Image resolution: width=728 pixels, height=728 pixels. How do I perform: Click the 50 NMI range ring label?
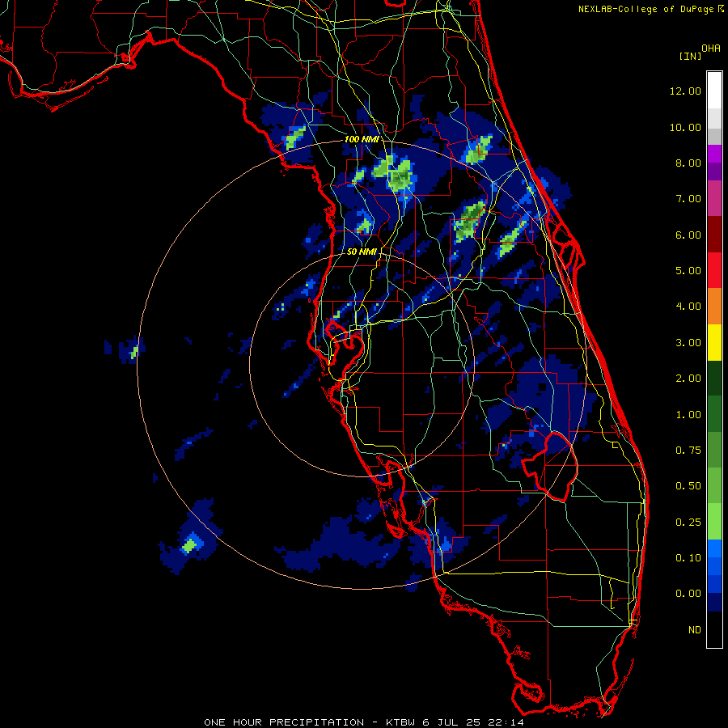point(362,252)
